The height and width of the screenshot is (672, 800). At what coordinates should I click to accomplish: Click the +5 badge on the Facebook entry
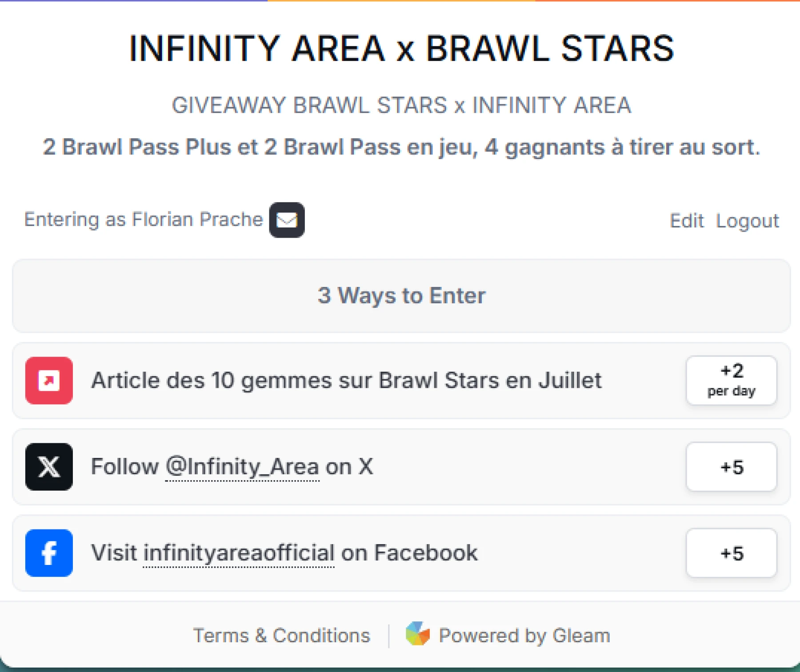coord(731,553)
